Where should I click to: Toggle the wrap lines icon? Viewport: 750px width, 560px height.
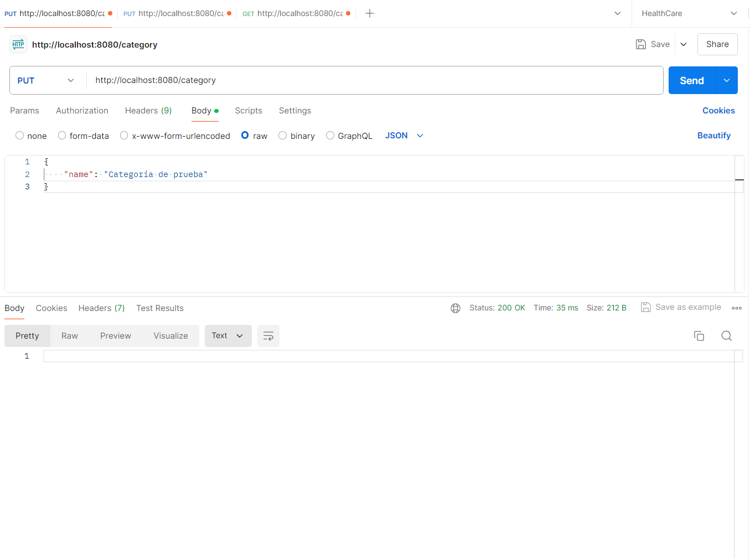coord(268,336)
